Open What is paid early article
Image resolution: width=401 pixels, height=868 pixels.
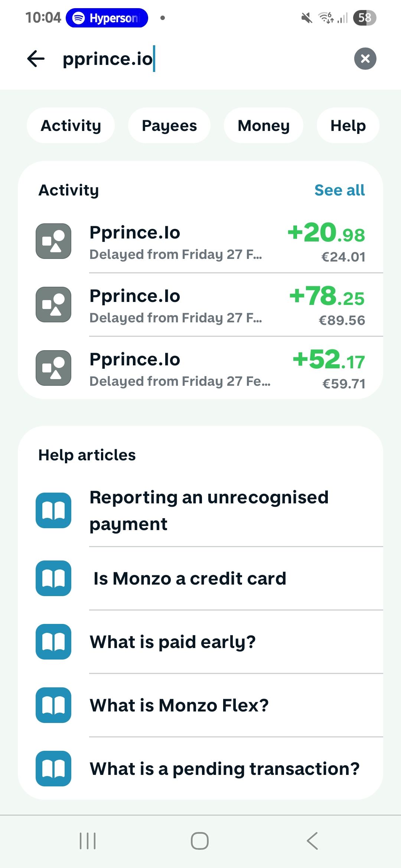[x=173, y=642]
